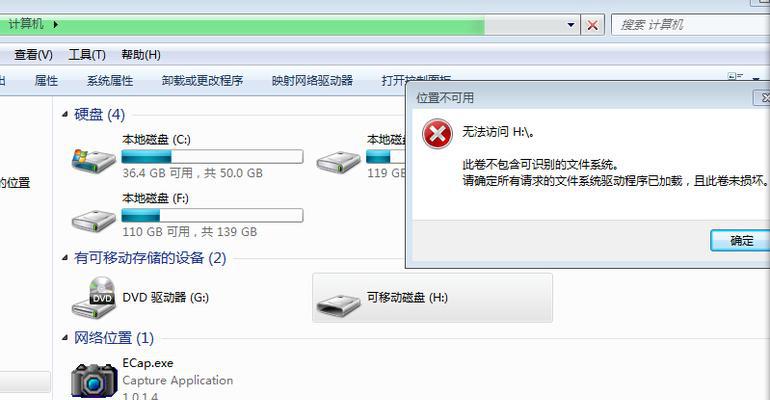Collapse the 有可移动存储的设备 (2) group
The image size is (770, 400).
(x=65, y=258)
